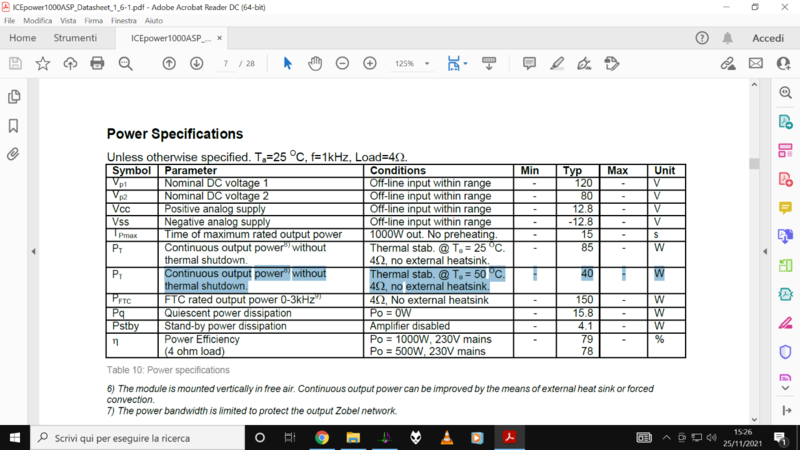The image size is (800, 450).
Task: Open the File menu
Action: click(x=10, y=21)
